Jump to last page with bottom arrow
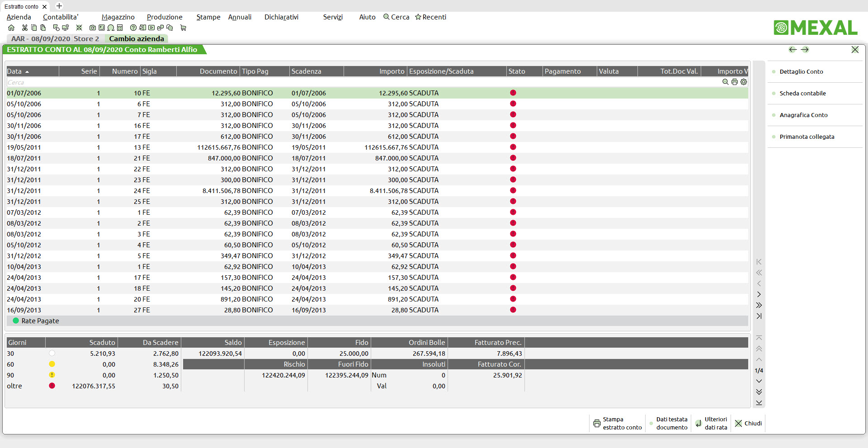 point(759,403)
